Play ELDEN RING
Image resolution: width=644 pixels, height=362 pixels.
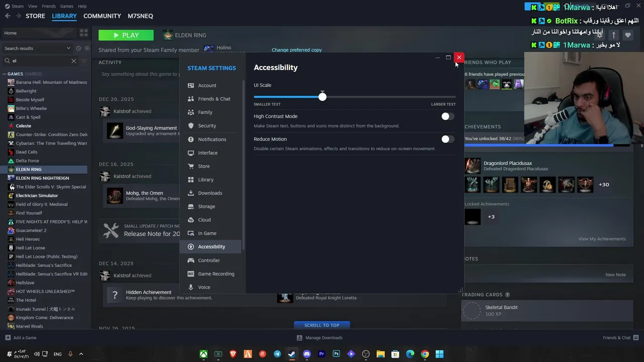(126, 35)
